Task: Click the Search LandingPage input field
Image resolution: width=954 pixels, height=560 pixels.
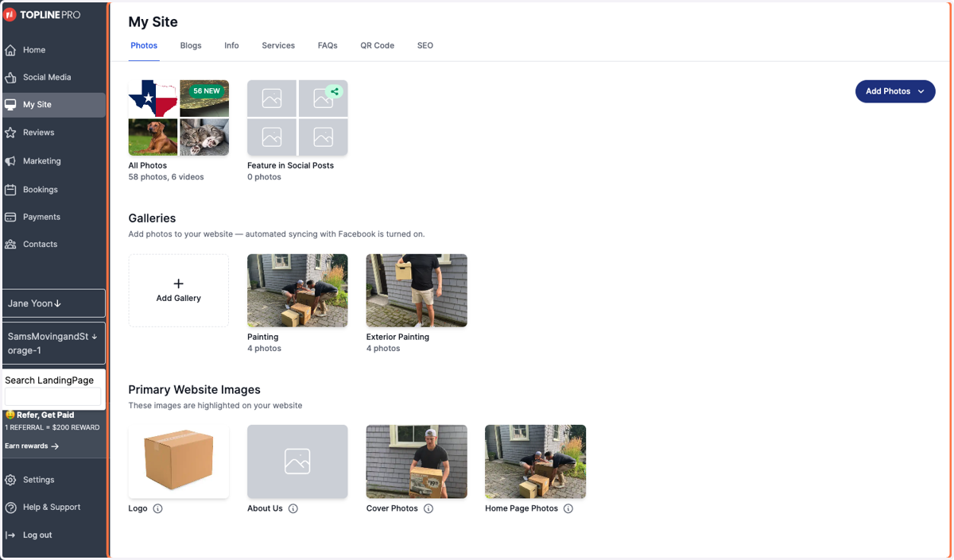Action: coord(53,397)
